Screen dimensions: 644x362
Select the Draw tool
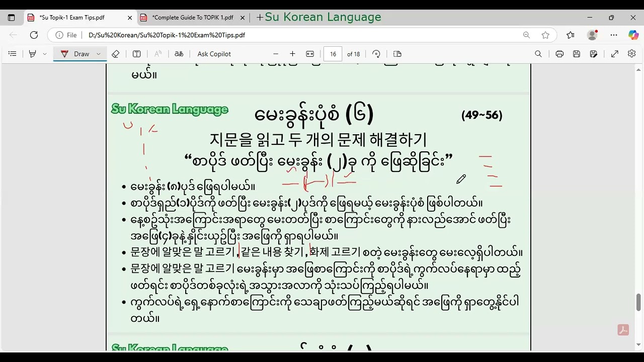pyautogui.click(x=75, y=54)
